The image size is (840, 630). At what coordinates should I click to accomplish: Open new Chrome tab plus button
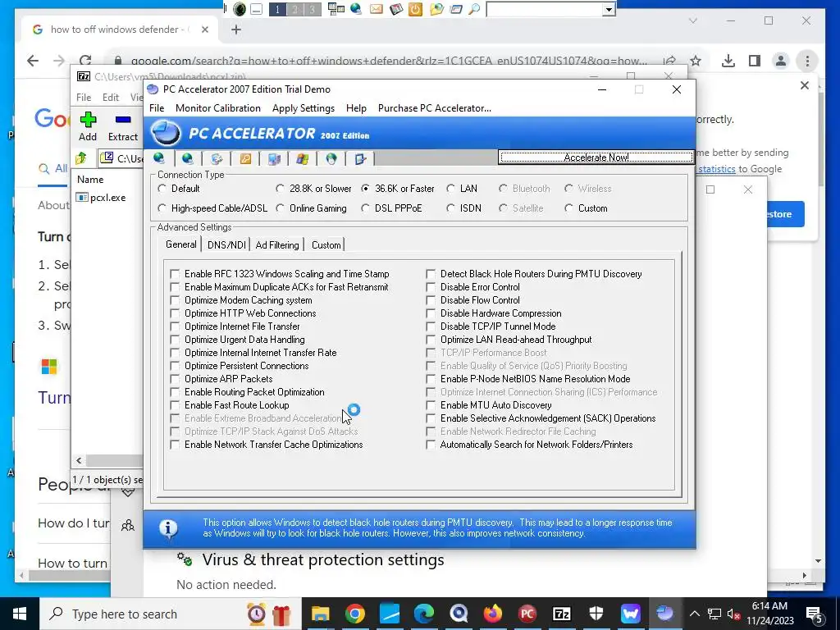pos(235,30)
